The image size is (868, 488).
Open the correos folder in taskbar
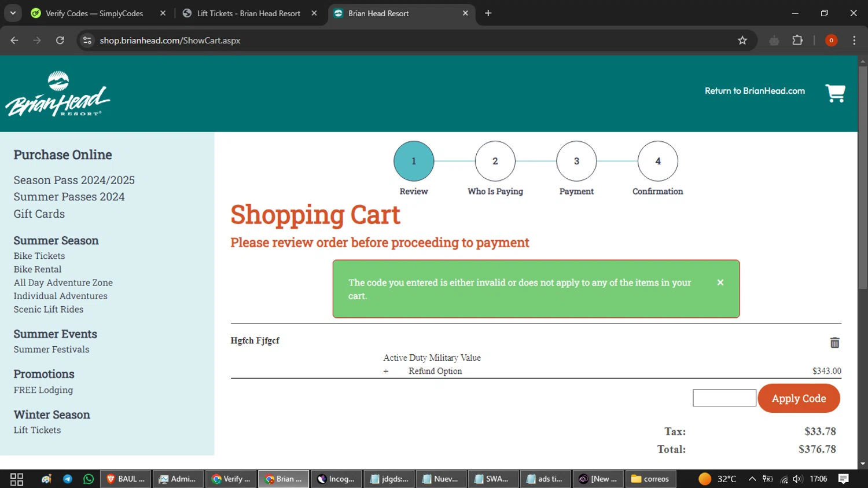click(650, 479)
